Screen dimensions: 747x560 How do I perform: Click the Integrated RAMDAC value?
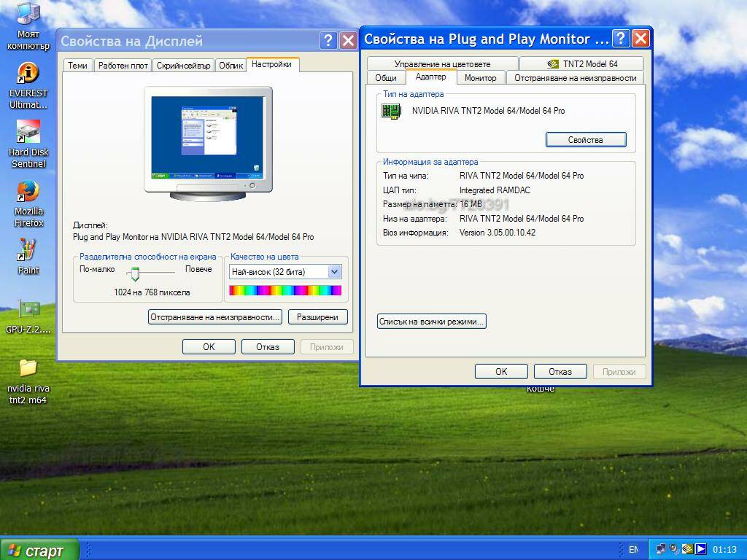coord(495,190)
